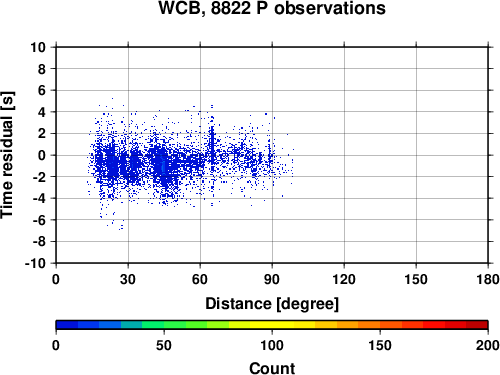
Task: Click the colorbar tick label 50
Action: coord(164,345)
